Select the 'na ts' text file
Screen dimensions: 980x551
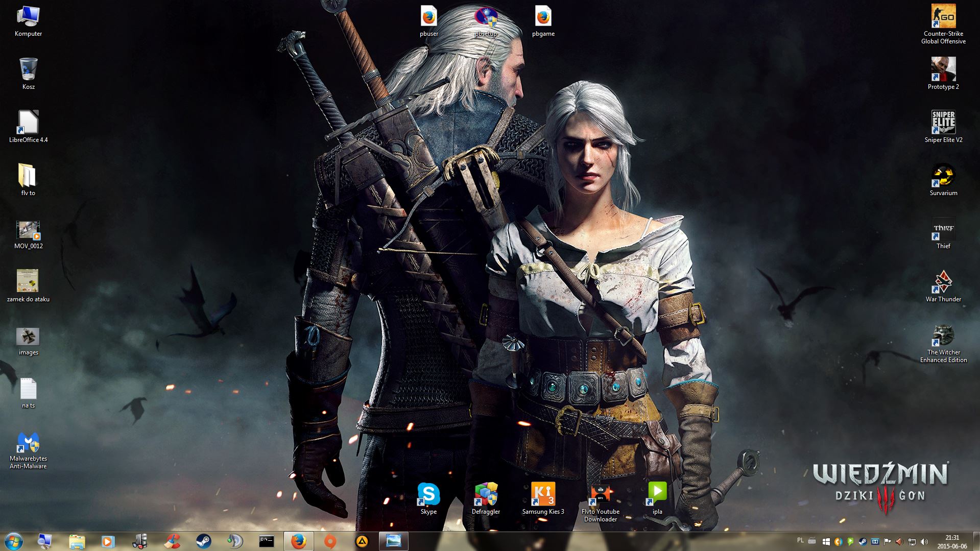pos(28,393)
